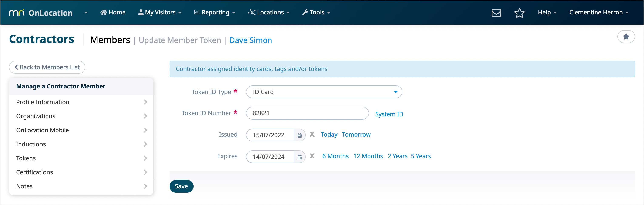
Task: Set expiry to 6 Months
Action: 335,156
